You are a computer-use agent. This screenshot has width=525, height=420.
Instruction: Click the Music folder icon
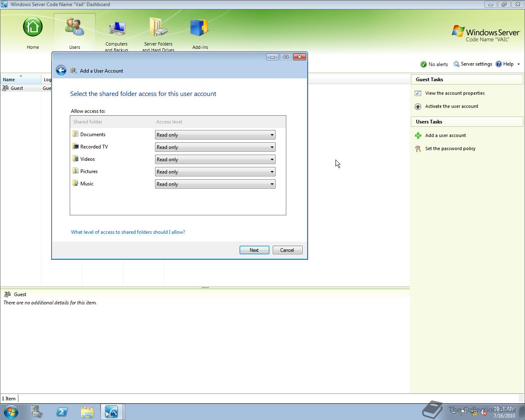(75, 183)
